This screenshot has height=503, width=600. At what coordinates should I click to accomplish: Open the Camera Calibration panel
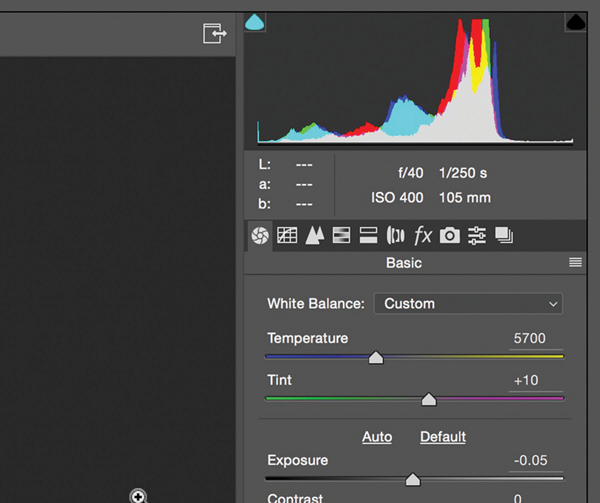tap(450, 236)
